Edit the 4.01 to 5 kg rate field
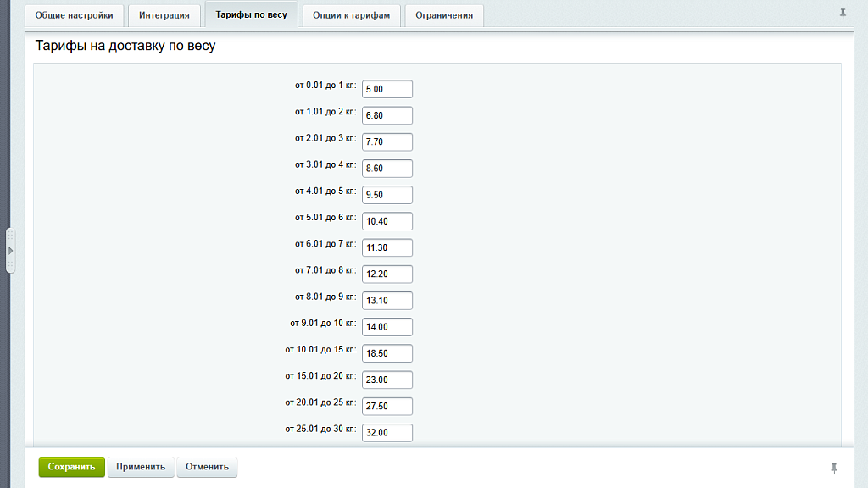868x488 pixels. click(387, 195)
